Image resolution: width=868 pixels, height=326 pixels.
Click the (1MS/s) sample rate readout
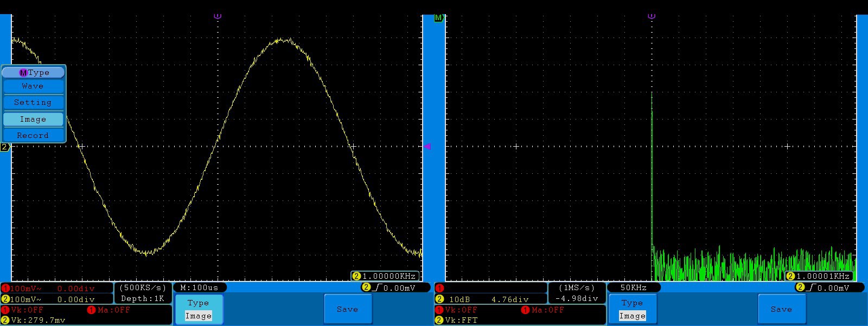(x=577, y=288)
